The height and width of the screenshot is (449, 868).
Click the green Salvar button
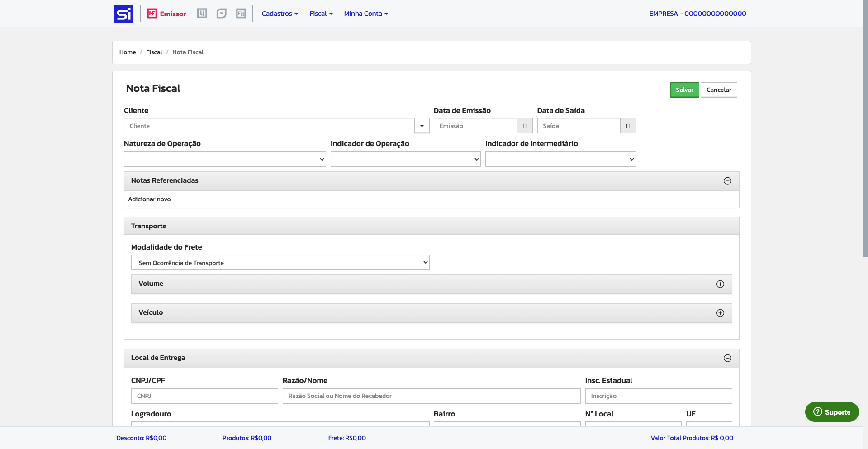pyautogui.click(x=684, y=90)
